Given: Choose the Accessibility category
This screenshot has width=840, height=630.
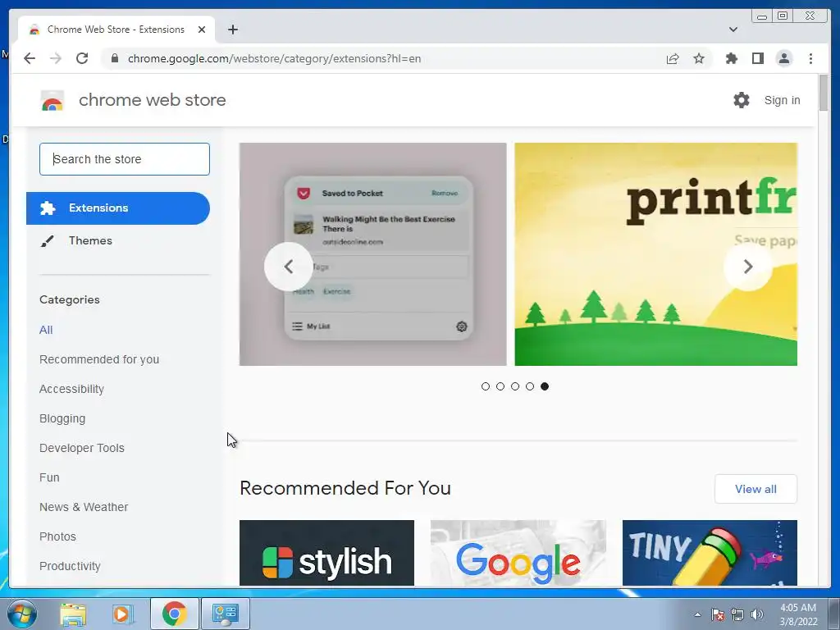Looking at the screenshot, I should (x=72, y=389).
